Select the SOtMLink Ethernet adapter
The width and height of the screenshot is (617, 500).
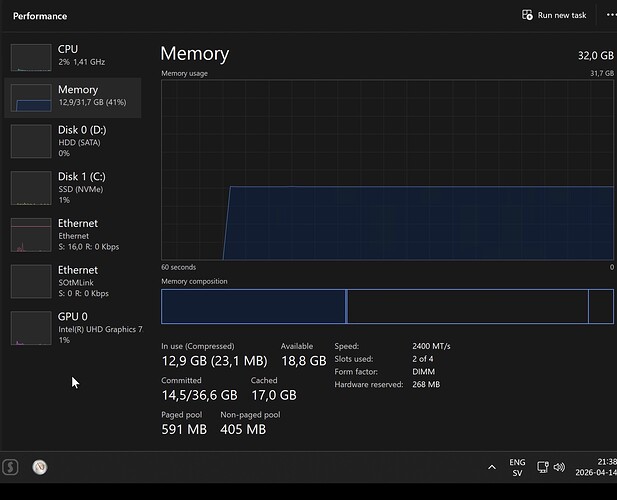click(x=73, y=281)
